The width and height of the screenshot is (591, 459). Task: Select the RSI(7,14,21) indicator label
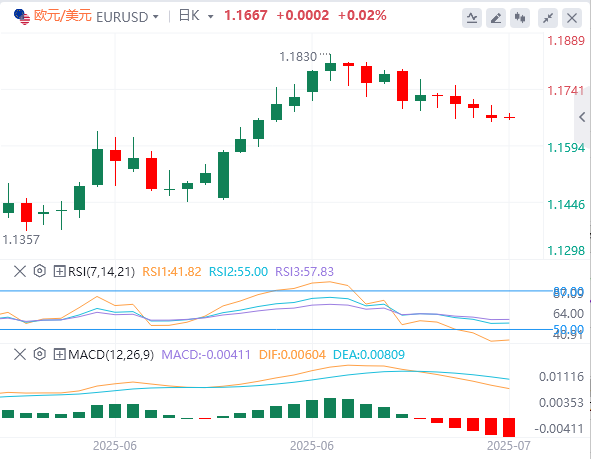click(x=101, y=272)
